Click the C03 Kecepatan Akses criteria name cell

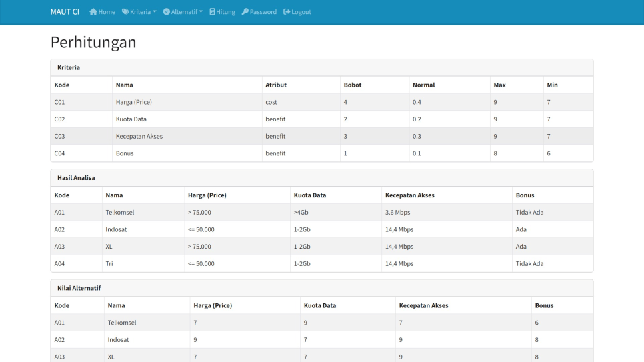point(139,137)
